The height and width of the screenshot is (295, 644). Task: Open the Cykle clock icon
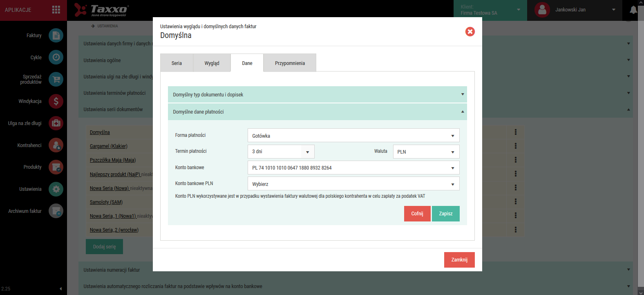[x=56, y=57]
